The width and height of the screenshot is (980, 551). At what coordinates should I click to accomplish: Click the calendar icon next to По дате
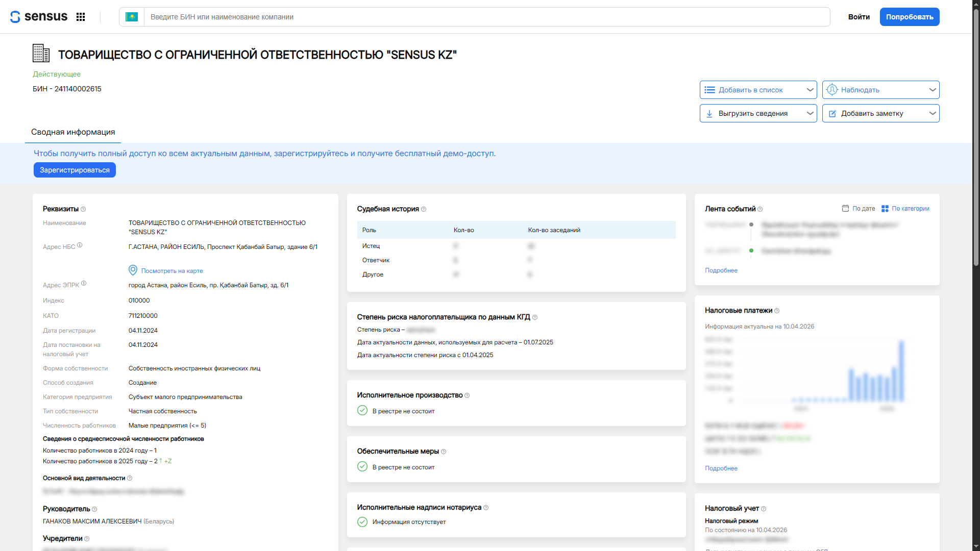846,209
